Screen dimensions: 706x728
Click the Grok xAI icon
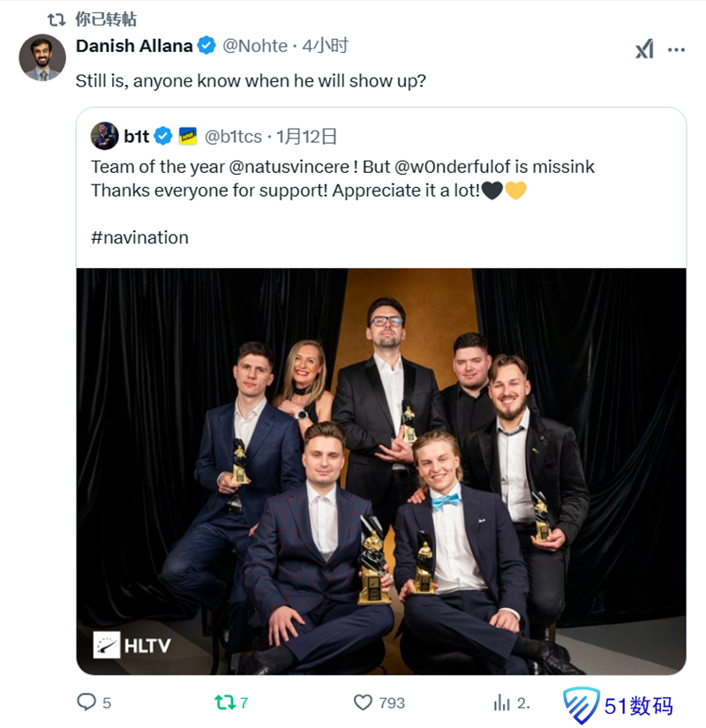pyautogui.click(x=644, y=49)
